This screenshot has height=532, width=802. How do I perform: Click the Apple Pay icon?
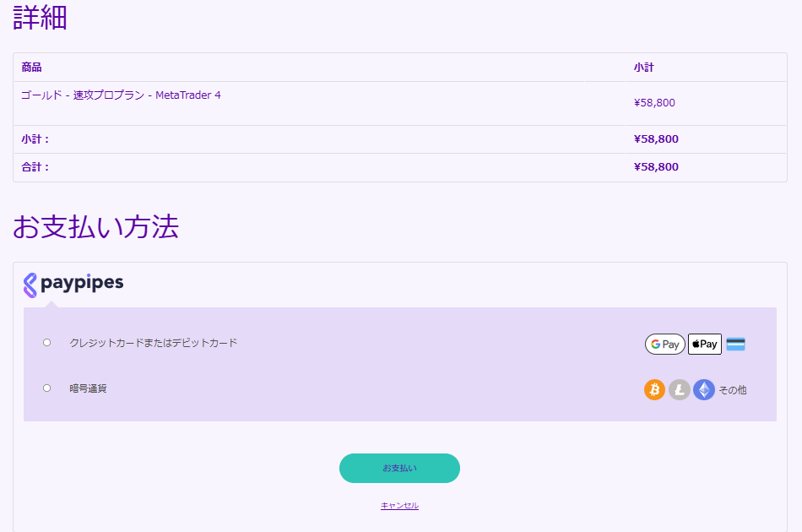tap(705, 345)
